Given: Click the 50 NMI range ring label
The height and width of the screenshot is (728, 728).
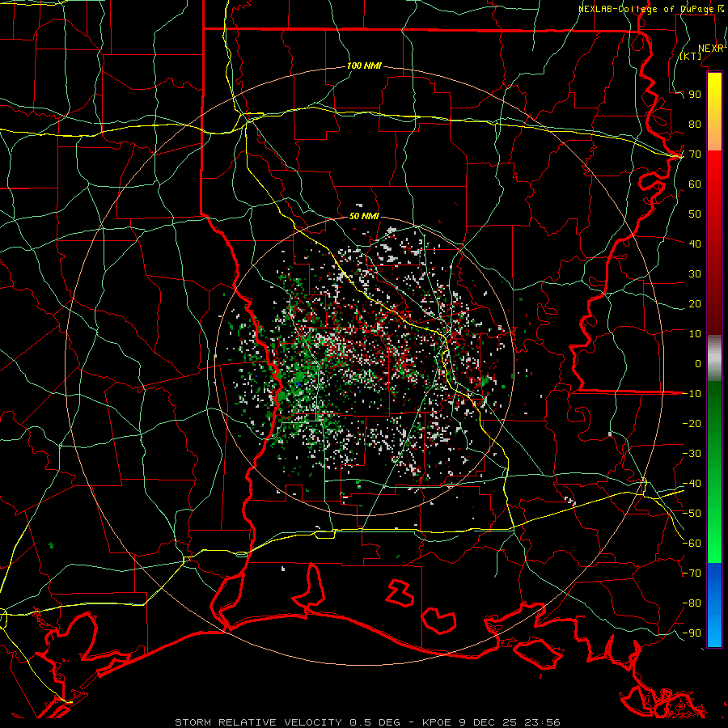Looking at the screenshot, I should pos(364,216).
